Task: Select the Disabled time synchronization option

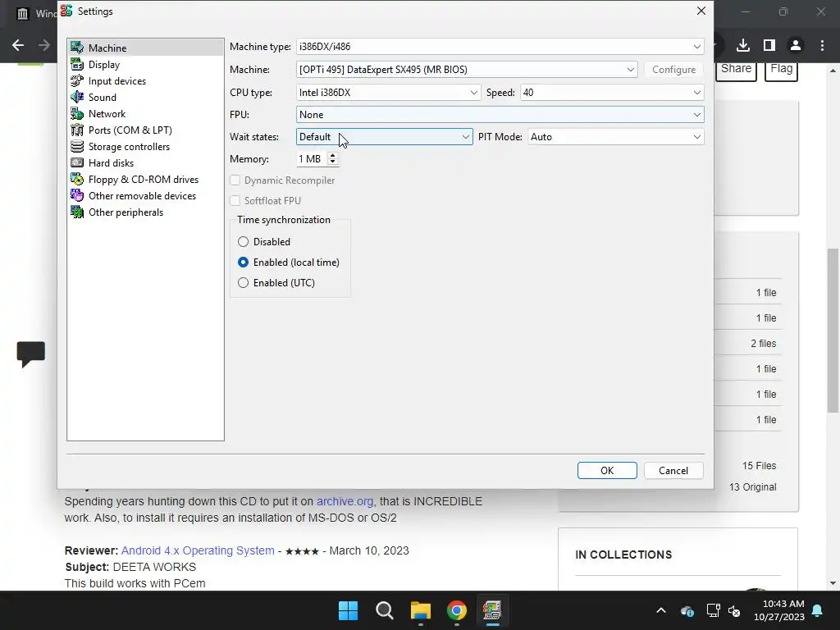Action: click(243, 242)
